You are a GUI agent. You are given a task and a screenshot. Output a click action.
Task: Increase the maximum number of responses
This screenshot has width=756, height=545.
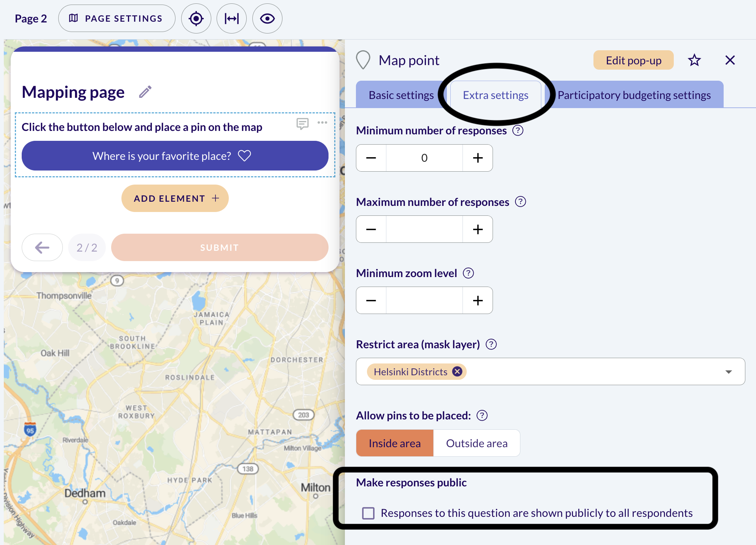[x=478, y=229]
